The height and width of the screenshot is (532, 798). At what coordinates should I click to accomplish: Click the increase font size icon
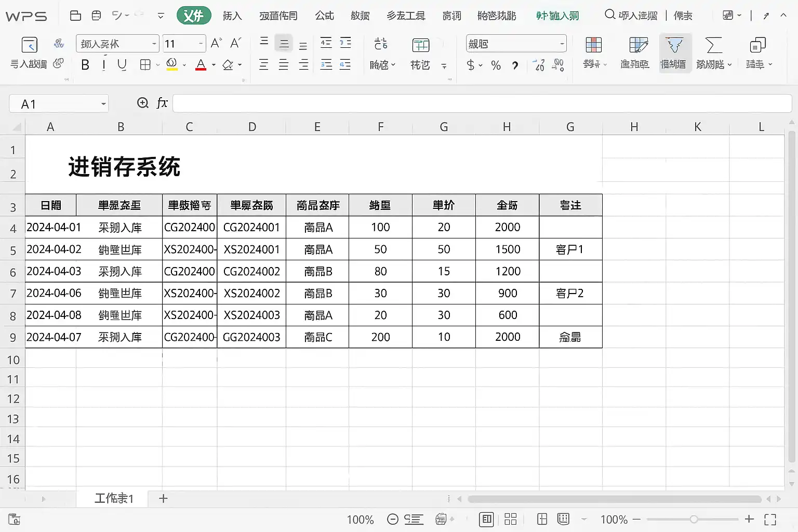(216, 43)
